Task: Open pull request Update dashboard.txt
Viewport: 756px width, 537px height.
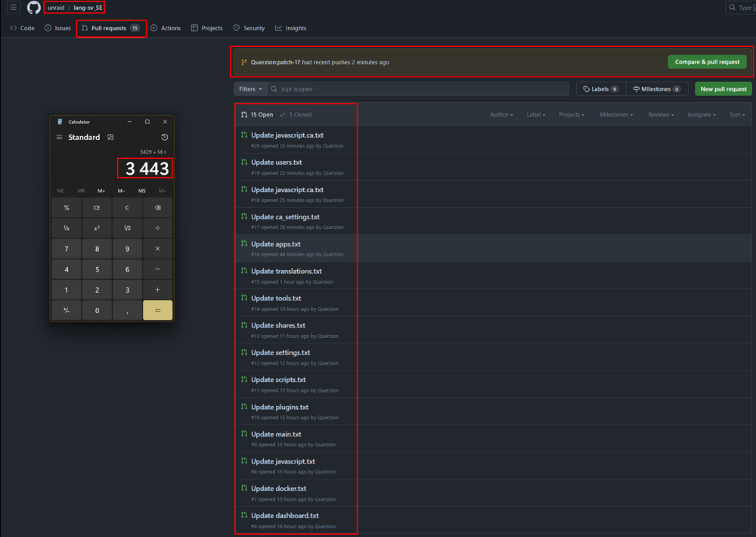Action: pyautogui.click(x=284, y=515)
